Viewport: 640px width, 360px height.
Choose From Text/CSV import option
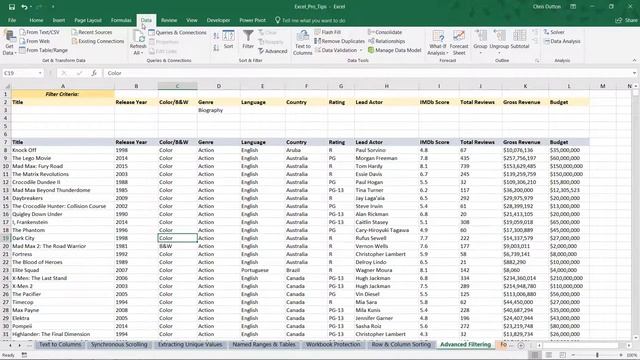(x=40, y=32)
